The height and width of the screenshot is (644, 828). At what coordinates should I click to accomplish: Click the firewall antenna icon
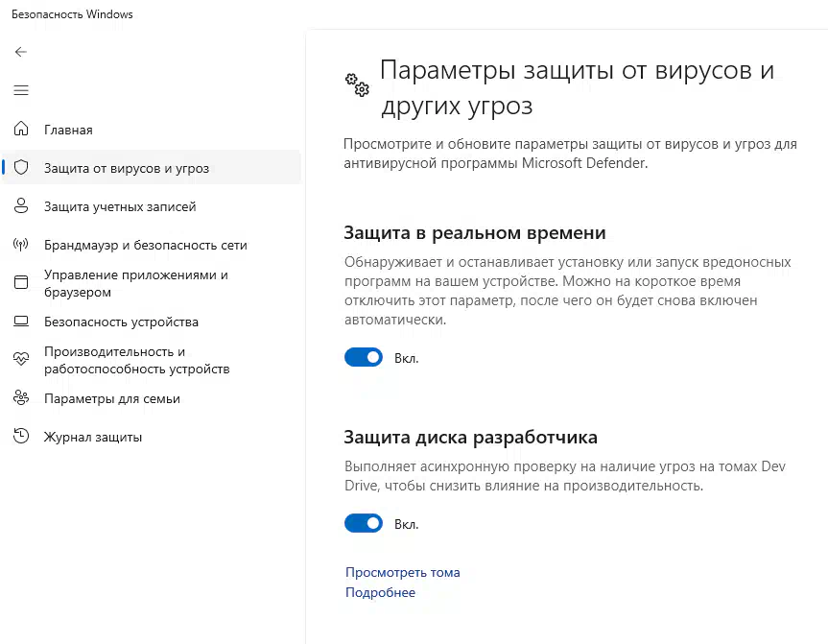coord(21,245)
